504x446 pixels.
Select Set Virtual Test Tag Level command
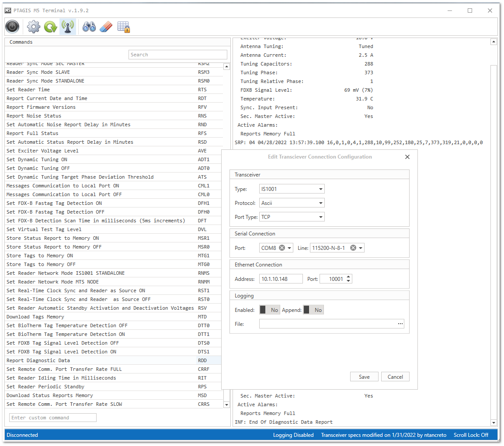(113, 229)
